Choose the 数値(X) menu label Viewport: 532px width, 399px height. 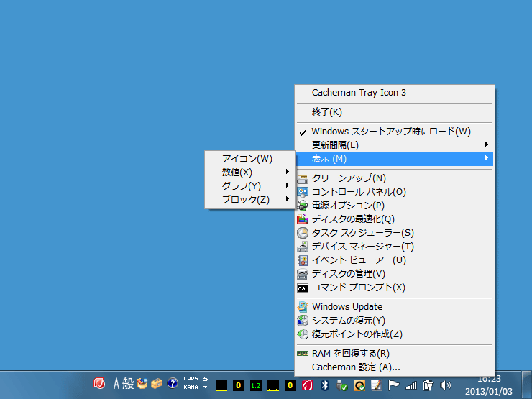[x=237, y=173]
